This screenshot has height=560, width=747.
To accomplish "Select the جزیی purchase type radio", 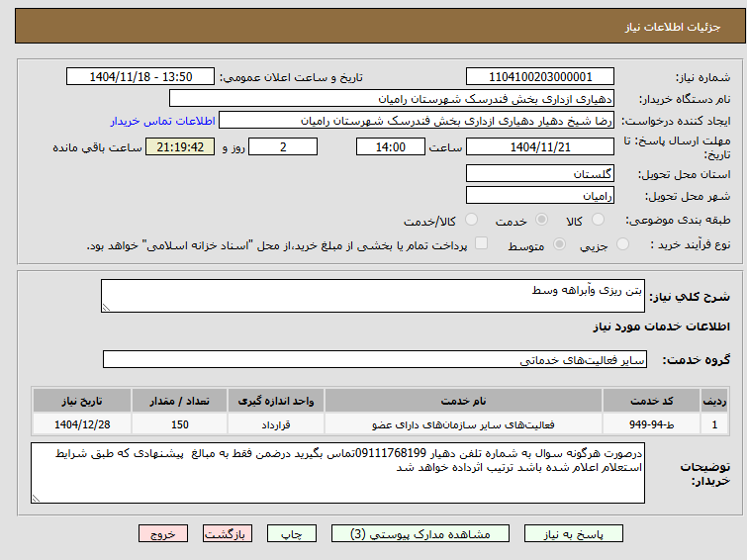I will tap(622, 244).
